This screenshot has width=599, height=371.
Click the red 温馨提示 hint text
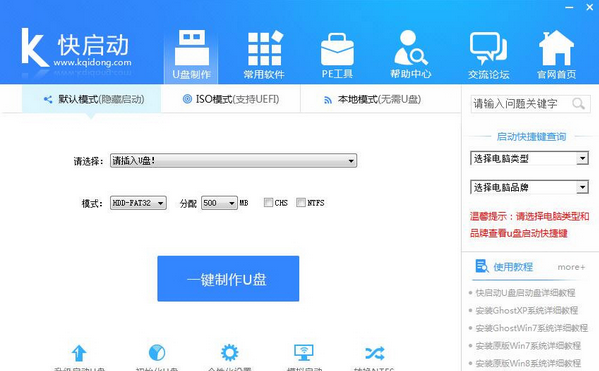529,225
